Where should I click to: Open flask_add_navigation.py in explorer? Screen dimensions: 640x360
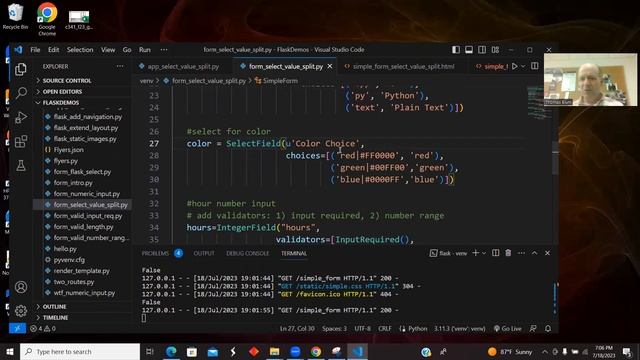(x=87, y=117)
